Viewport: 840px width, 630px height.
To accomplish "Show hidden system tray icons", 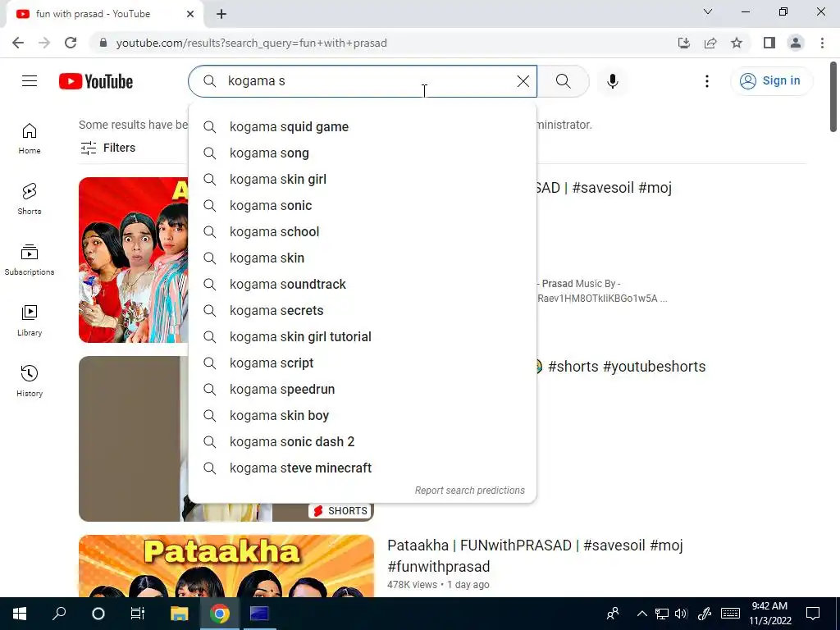I will pos(641,614).
